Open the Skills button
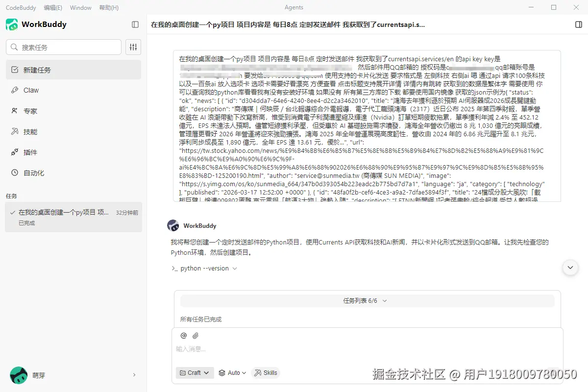Viewport: 588px width, 392px height. tap(265, 373)
